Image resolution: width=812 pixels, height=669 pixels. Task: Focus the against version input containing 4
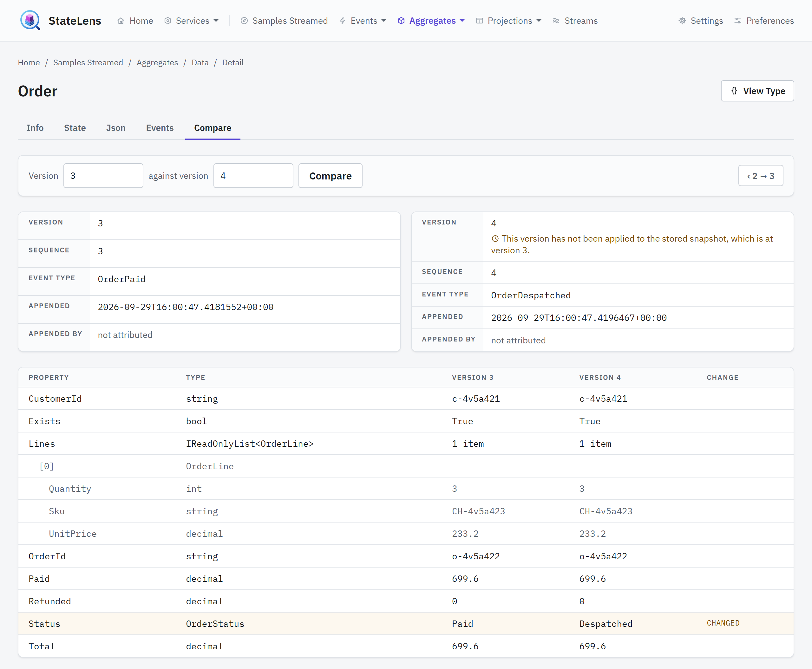tap(253, 176)
